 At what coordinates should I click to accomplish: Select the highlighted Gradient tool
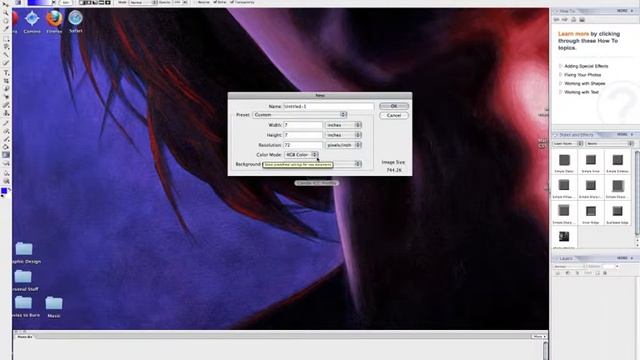[6, 155]
